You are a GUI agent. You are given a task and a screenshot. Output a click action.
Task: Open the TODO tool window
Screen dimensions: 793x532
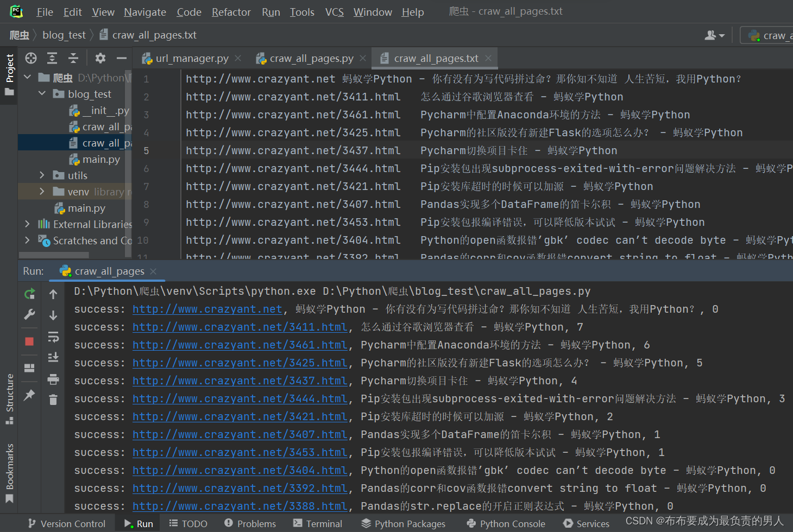pyautogui.click(x=188, y=524)
